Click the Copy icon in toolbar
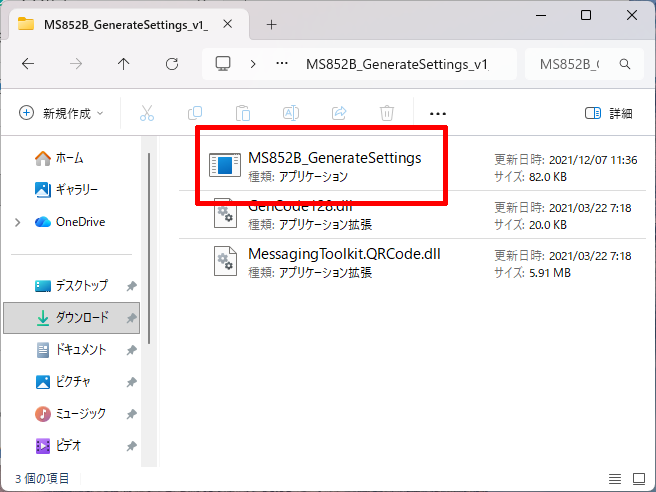 click(x=195, y=113)
